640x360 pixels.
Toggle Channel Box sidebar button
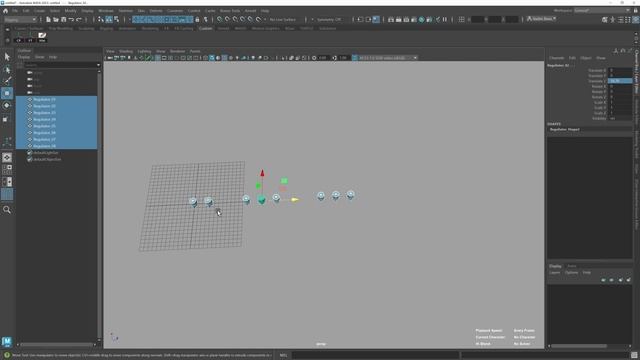click(636, 19)
